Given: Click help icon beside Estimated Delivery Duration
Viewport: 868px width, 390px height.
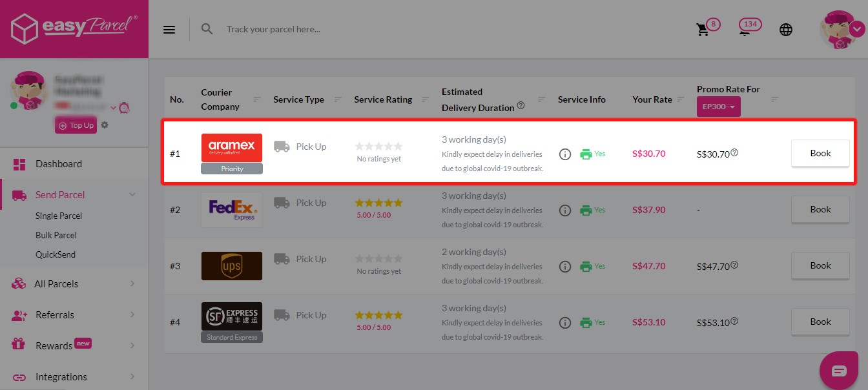Looking at the screenshot, I should tap(521, 106).
